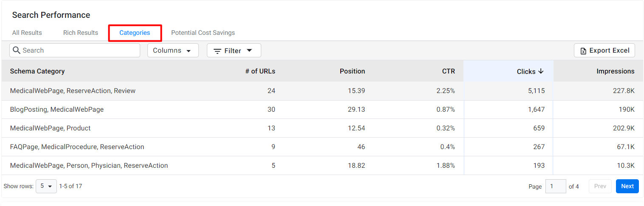Open the Rich Results tab
This screenshot has height=206, width=644.
coord(81,33)
